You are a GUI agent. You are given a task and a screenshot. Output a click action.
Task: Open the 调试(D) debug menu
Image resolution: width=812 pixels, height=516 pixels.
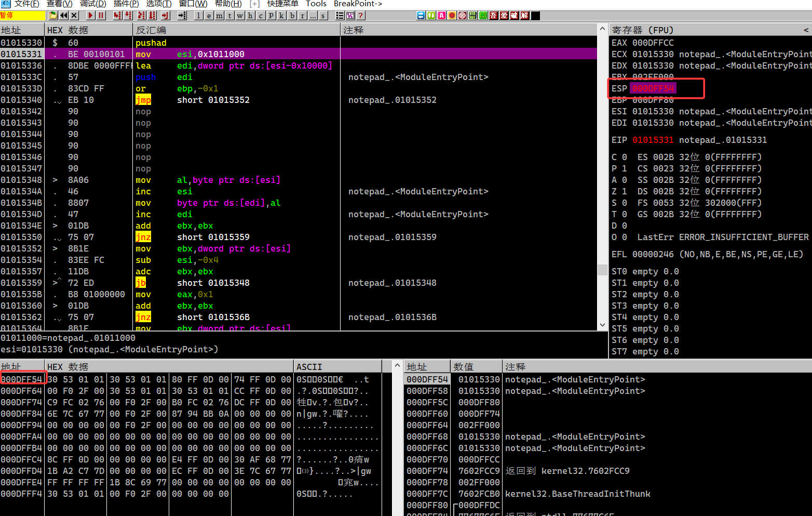click(x=93, y=4)
